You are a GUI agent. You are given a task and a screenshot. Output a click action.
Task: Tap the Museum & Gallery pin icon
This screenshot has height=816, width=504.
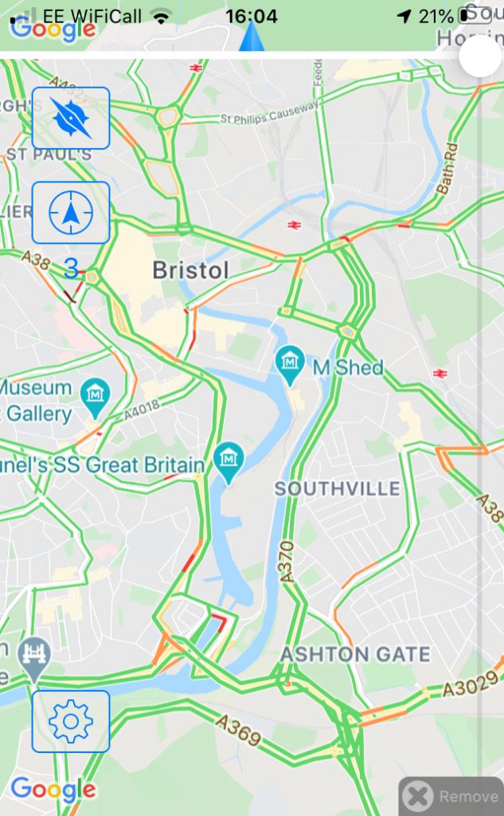(x=95, y=398)
